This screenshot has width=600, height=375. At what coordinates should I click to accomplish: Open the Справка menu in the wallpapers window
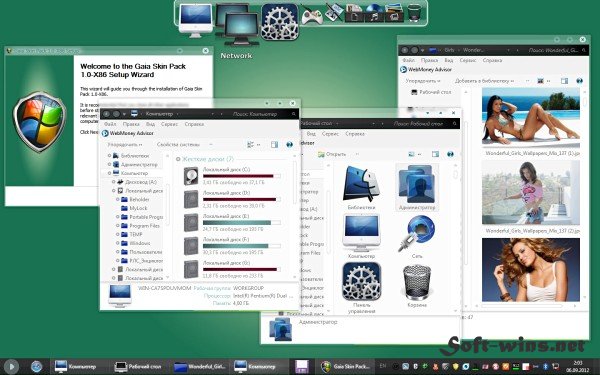[492, 60]
